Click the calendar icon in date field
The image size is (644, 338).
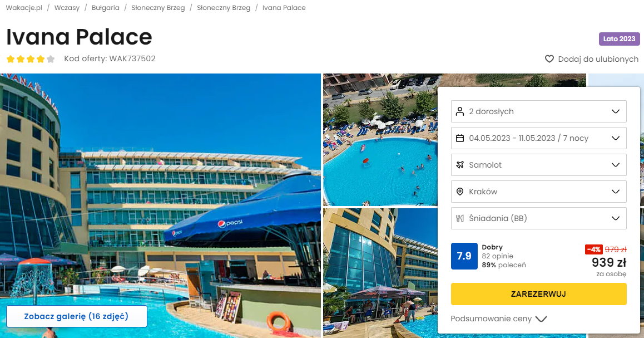click(x=460, y=138)
